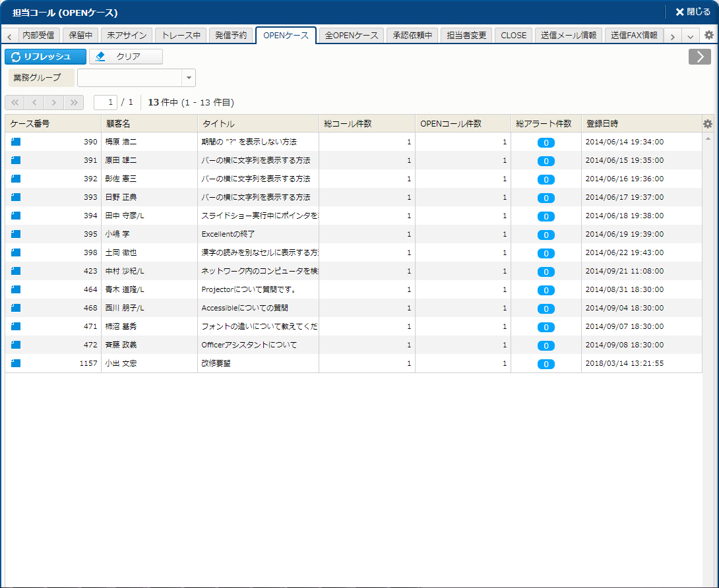Go to the last page of results
719x588 pixels.
pyautogui.click(x=74, y=102)
